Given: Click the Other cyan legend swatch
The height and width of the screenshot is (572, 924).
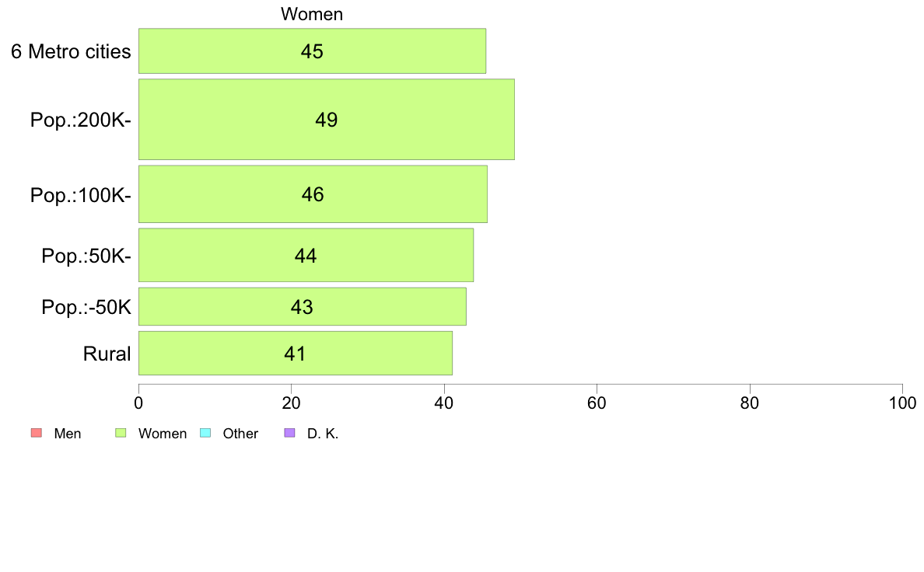Looking at the screenshot, I should click(205, 433).
